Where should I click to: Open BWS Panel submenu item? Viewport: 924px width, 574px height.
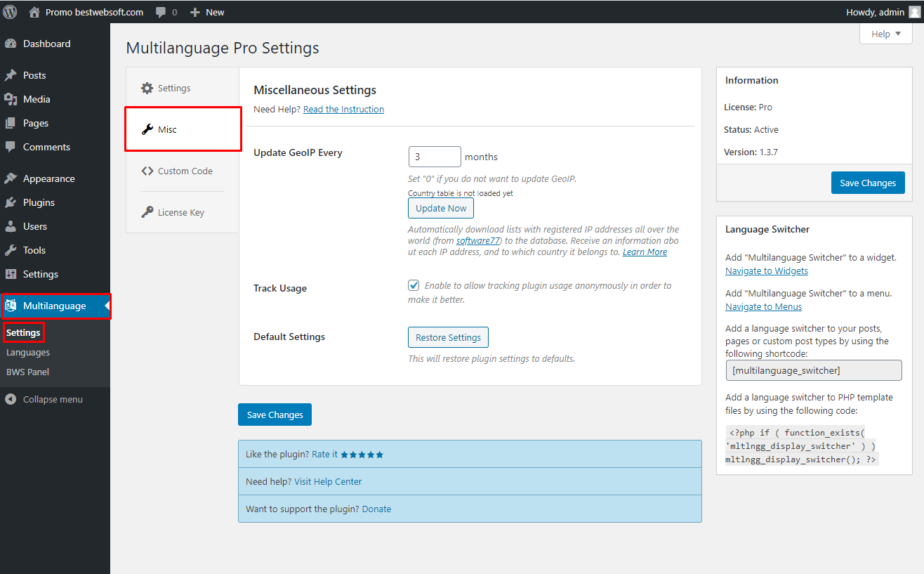click(27, 372)
